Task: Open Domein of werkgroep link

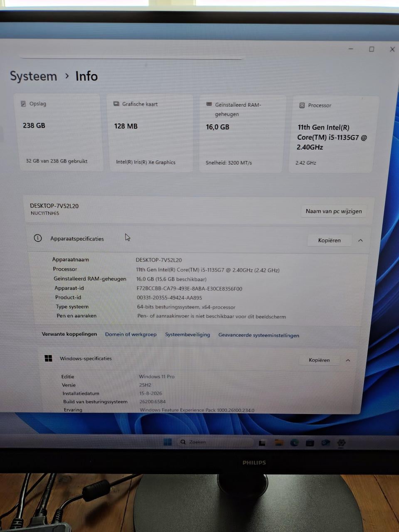Action: [131, 334]
